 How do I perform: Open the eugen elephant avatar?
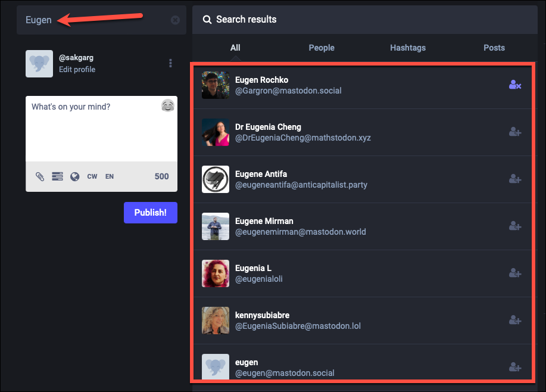[216, 366]
